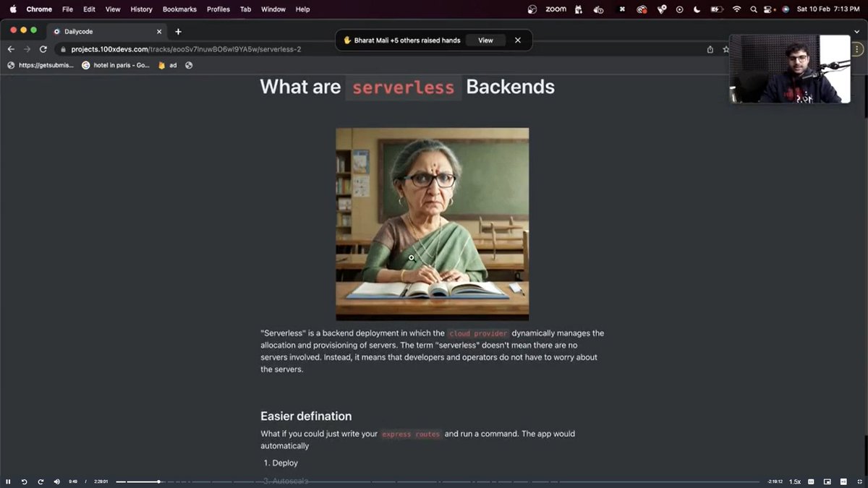Click the date and time display
Viewport: 868px width, 488px height.
click(827, 9)
